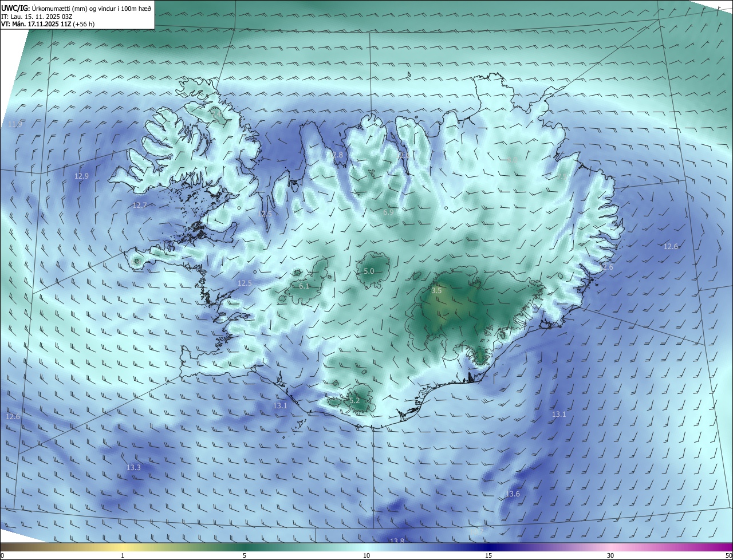
Task: Click the colour scale tick labelled 1
Action: click(x=123, y=555)
